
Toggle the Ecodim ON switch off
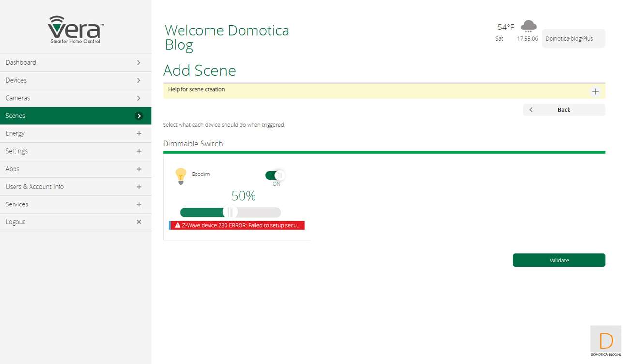(x=275, y=175)
